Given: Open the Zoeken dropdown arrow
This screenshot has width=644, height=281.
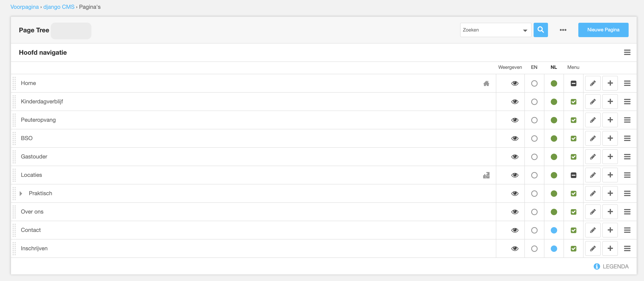Looking at the screenshot, I should (x=525, y=30).
